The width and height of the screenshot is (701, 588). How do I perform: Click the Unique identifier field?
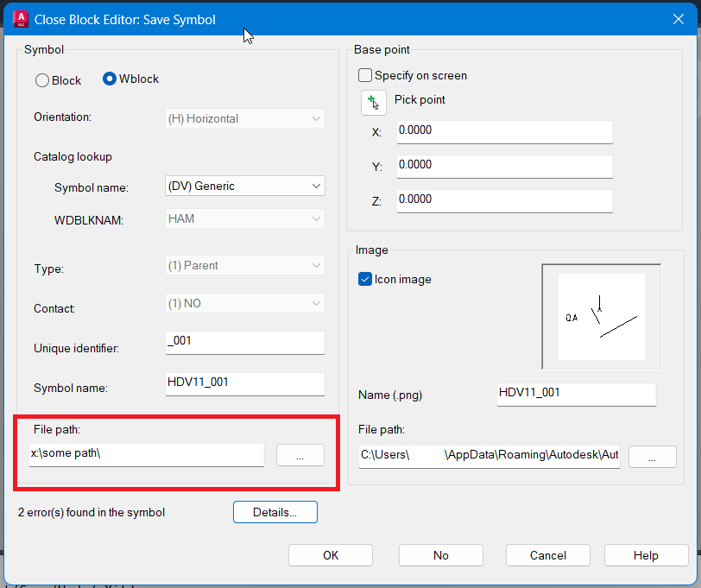(x=244, y=342)
